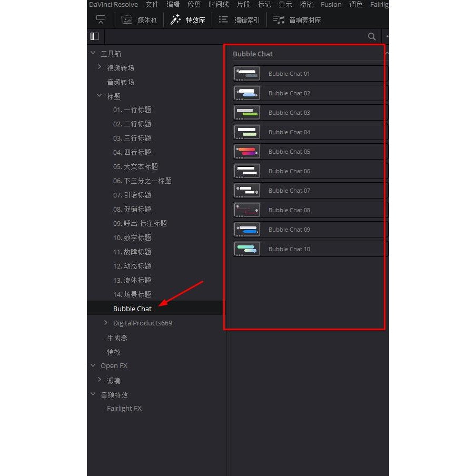
Task: Open the 编辑 menu
Action: coord(173,5)
